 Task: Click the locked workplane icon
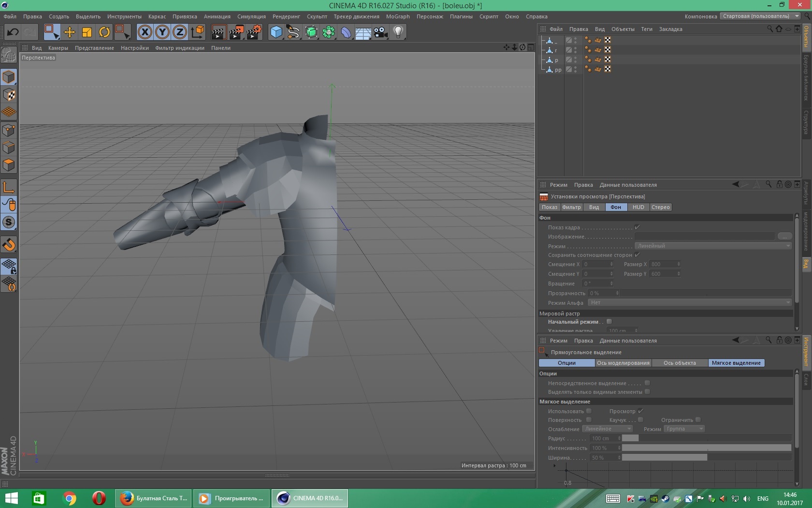click(x=9, y=266)
